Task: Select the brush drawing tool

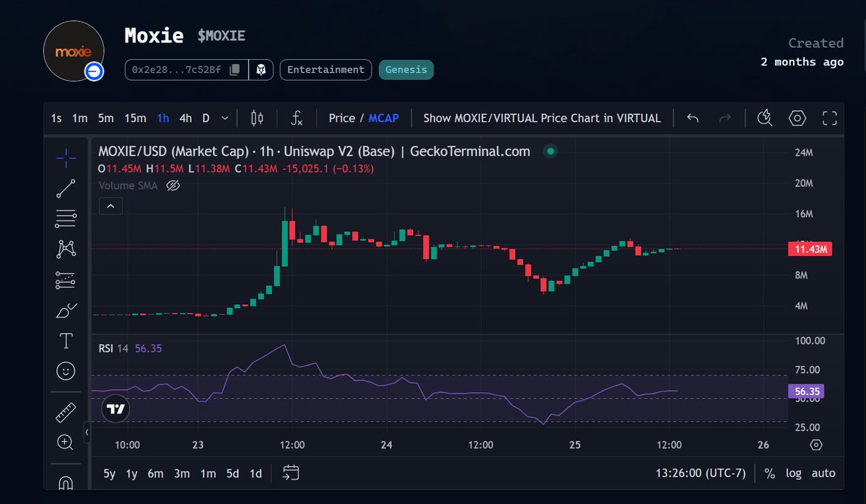Action: tap(66, 311)
